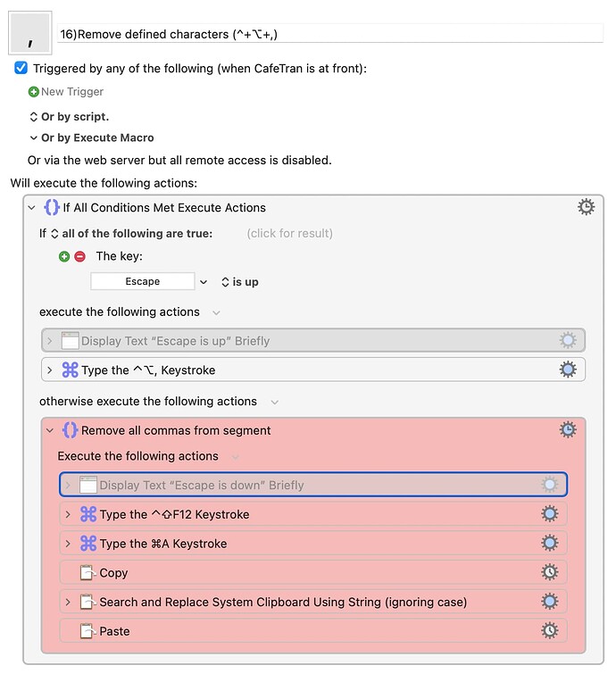Click the clipboard icon of Search and Replace action

(x=87, y=602)
